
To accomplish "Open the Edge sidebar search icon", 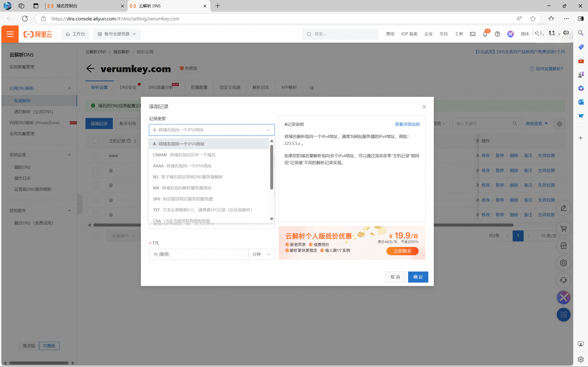I will pos(581,33).
